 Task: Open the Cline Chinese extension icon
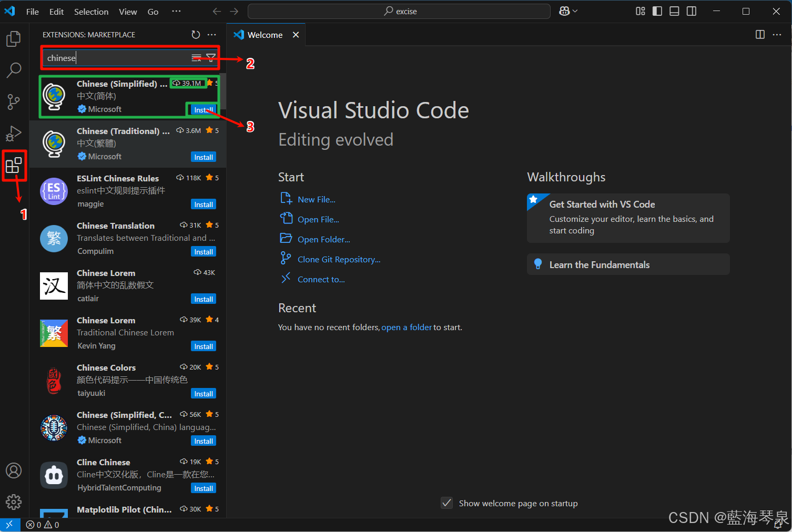54,475
